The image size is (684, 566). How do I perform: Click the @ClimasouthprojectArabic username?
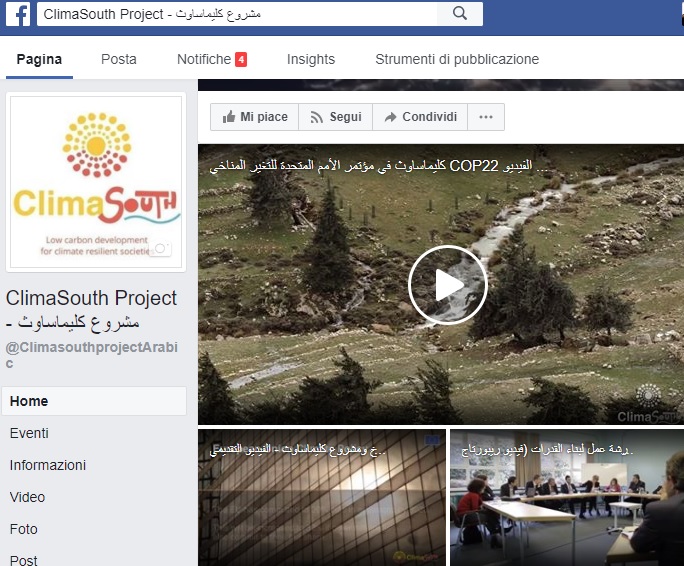tap(92, 354)
